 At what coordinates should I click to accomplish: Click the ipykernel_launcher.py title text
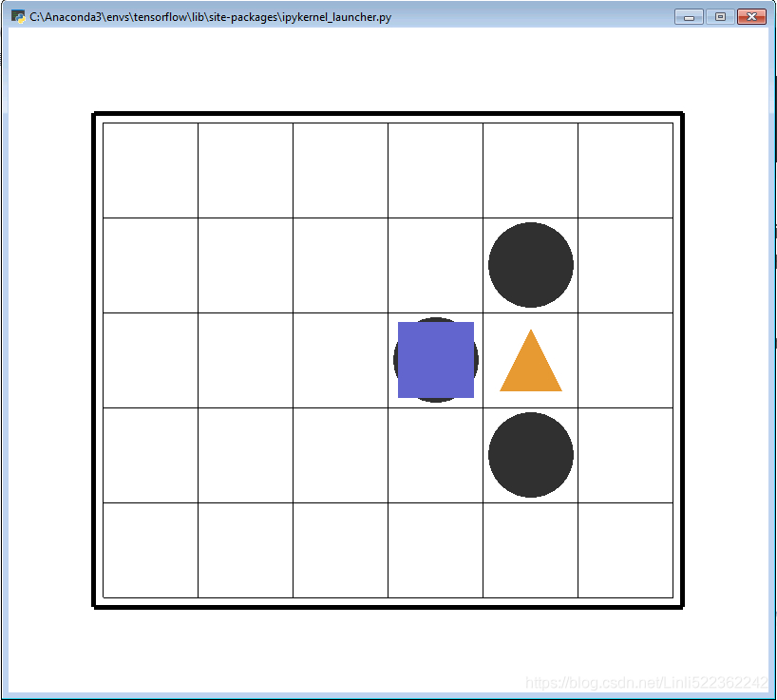(x=211, y=17)
